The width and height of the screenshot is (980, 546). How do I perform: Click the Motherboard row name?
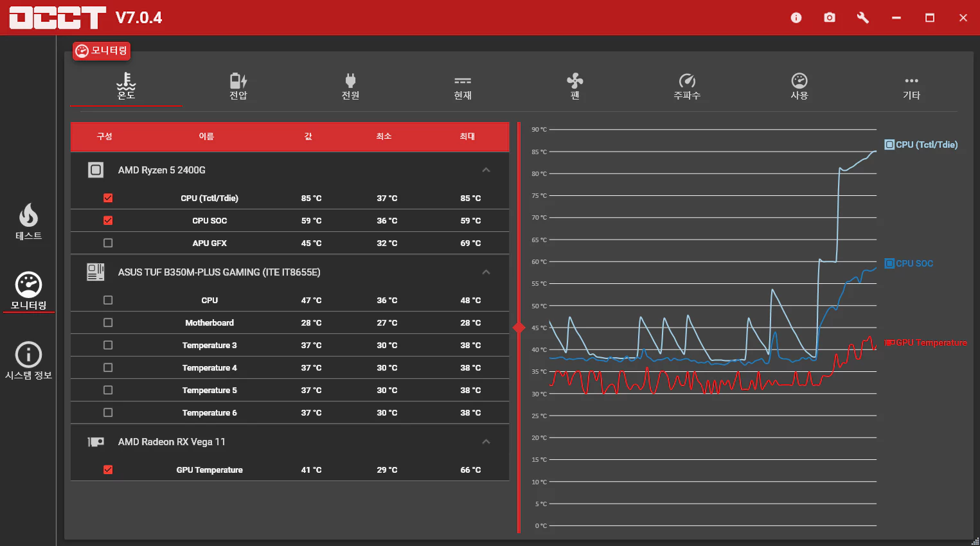(x=209, y=322)
